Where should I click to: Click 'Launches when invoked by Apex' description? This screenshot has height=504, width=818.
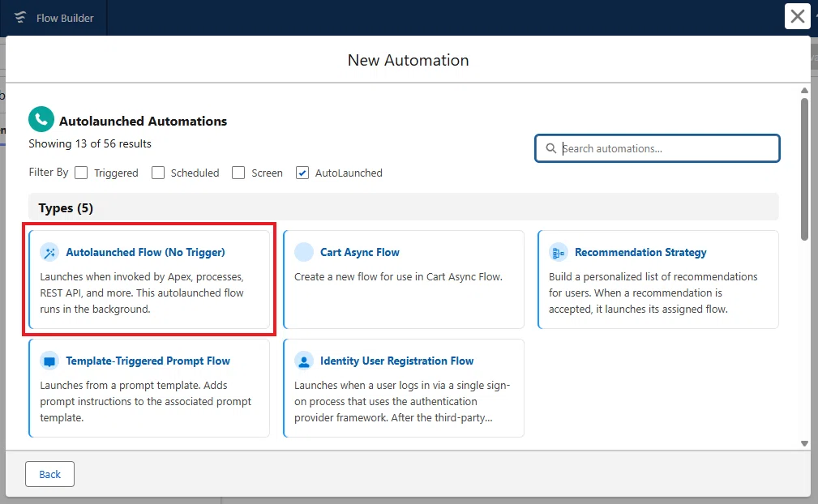click(x=142, y=293)
